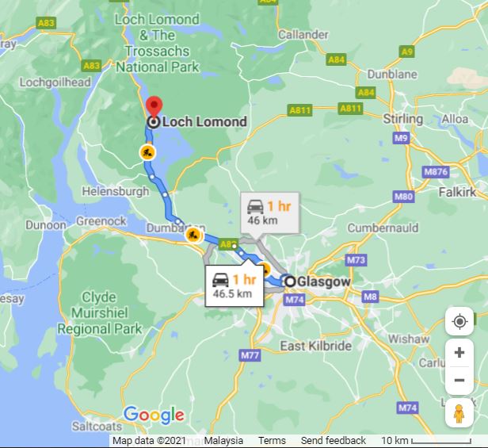The height and width of the screenshot is (448, 488).
Task: Click the Glasgow origin circle marker
Action: [291, 281]
